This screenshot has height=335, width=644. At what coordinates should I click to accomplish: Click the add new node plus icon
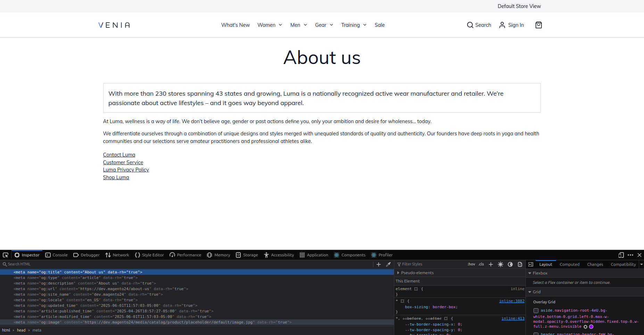tap(379, 264)
